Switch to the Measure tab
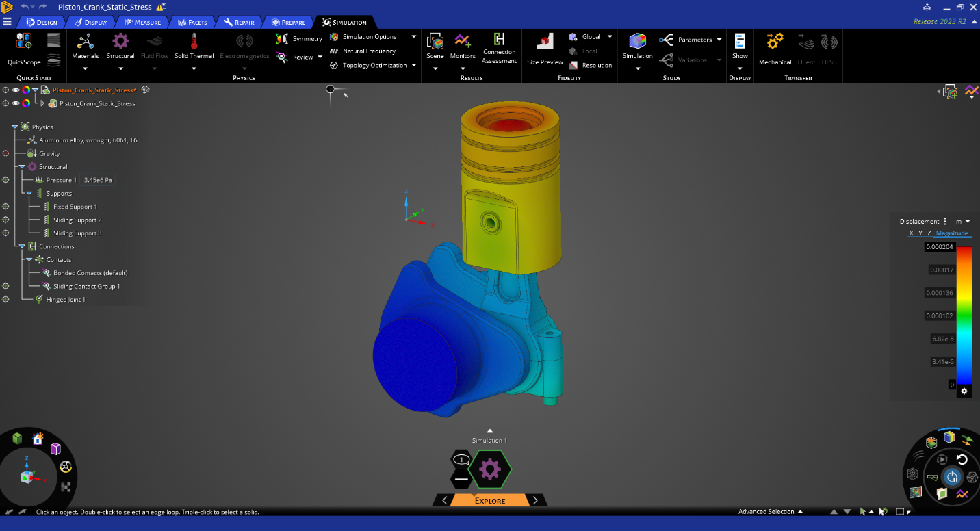Screen dimensions: 980x531 (142, 22)
